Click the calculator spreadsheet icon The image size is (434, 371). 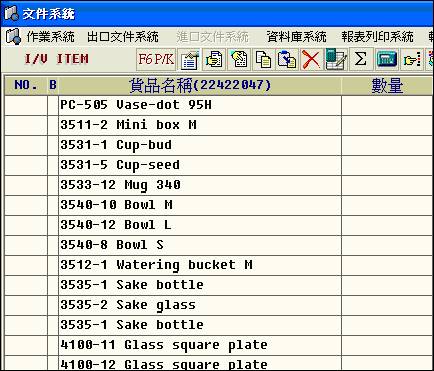pos(336,59)
